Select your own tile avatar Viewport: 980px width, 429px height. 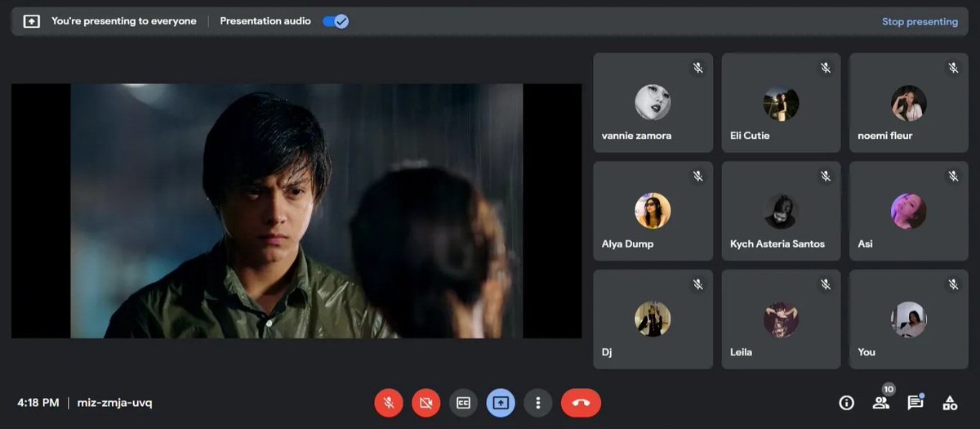(x=908, y=320)
